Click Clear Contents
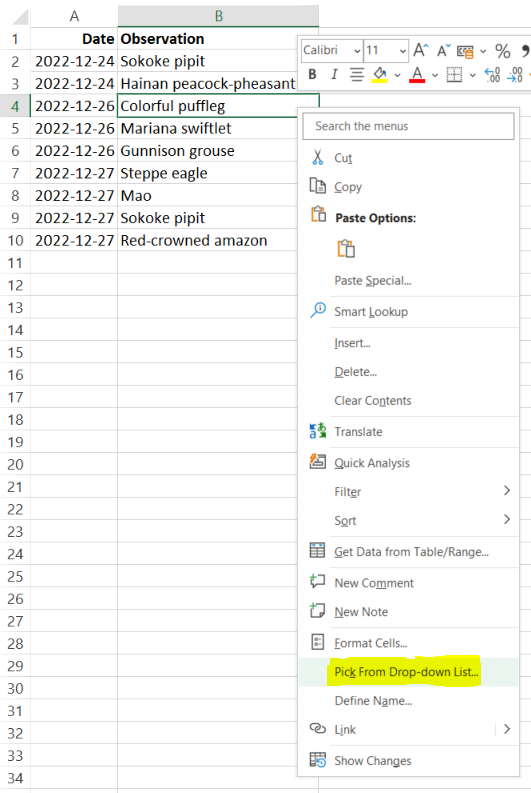The image size is (531, 793). [x=373, y=401]
